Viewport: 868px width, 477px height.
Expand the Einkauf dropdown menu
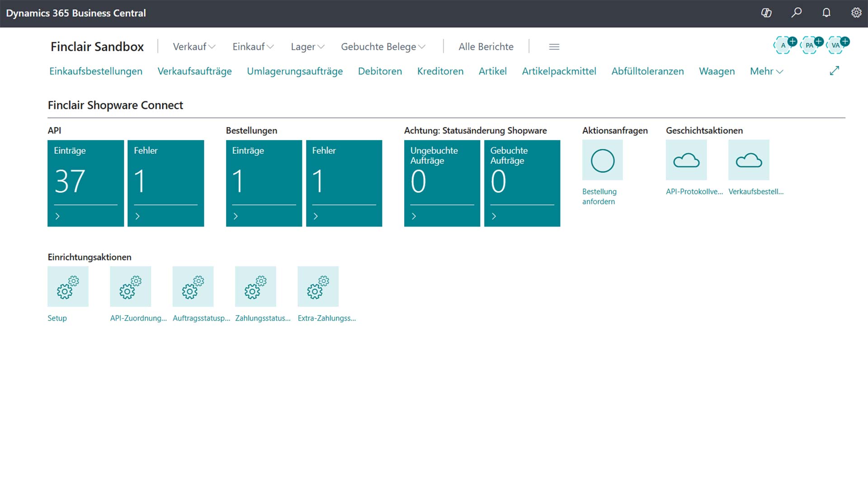(x=253, y=47)
